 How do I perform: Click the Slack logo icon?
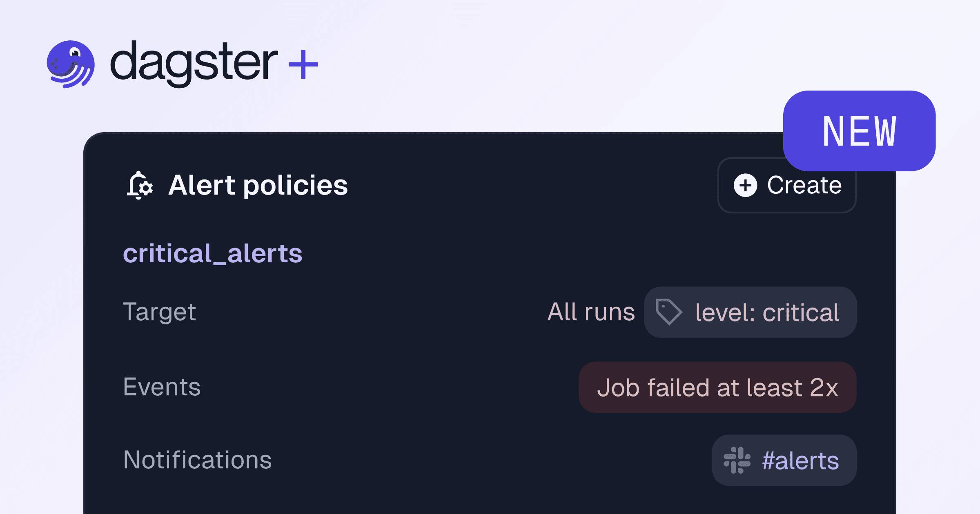[x=737, y=460]
